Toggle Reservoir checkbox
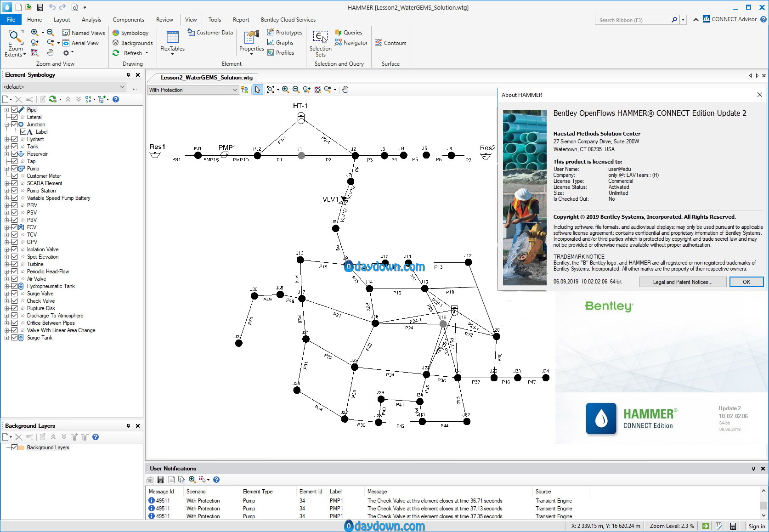The height and width of the screenshot is (532, 769). pyautogui.click(x=14, y=154)
